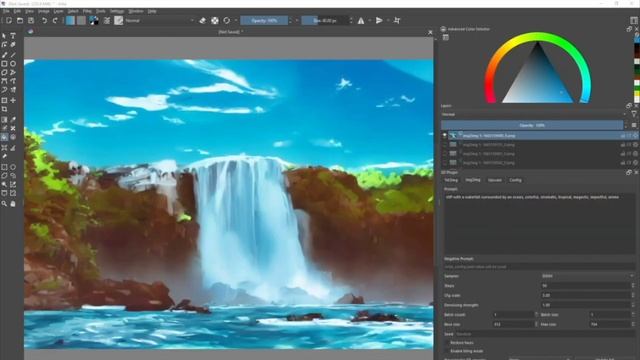The height and width of the screenshot is (360, 640).
Task: Reload the original brush preset
Action: click(227, 20)
